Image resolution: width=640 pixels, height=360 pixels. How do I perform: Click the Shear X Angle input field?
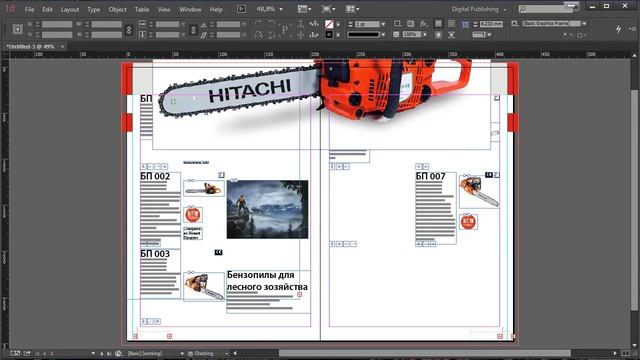[228, 35]
